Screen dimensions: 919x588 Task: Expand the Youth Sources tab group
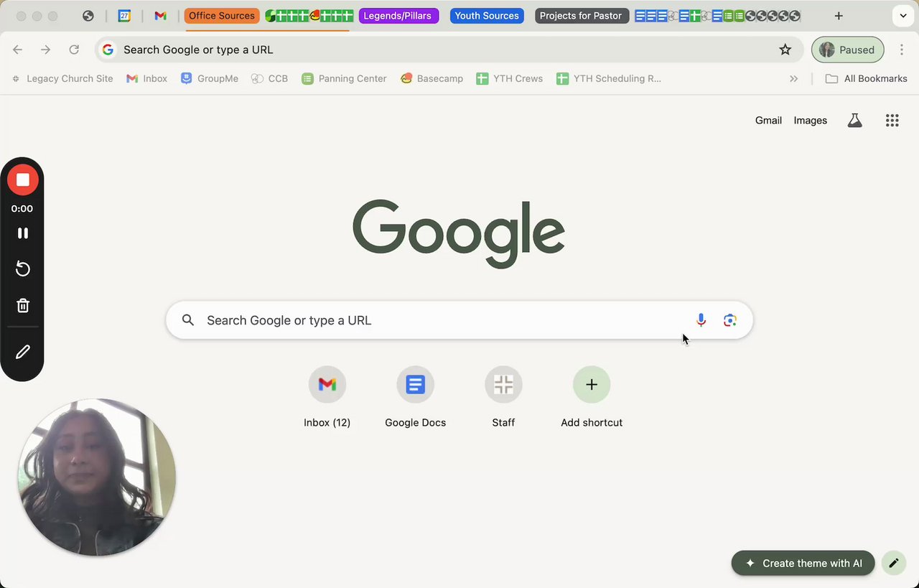(x=487, y=16)
